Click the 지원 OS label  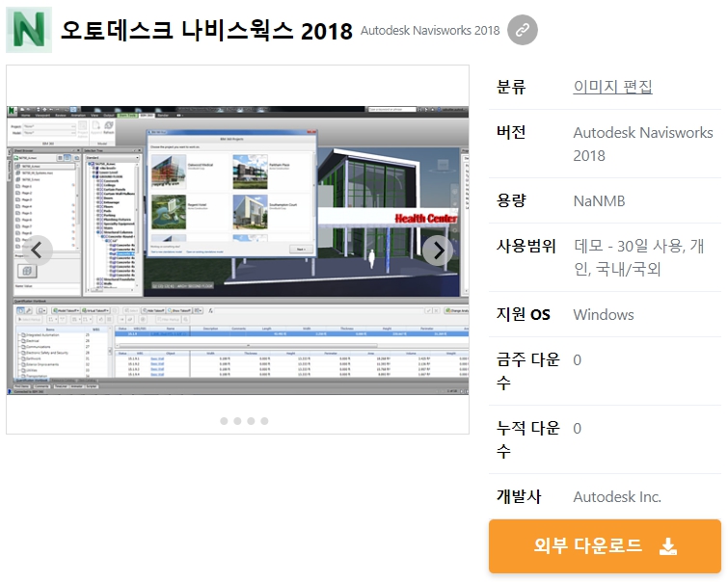pos(524,314)
